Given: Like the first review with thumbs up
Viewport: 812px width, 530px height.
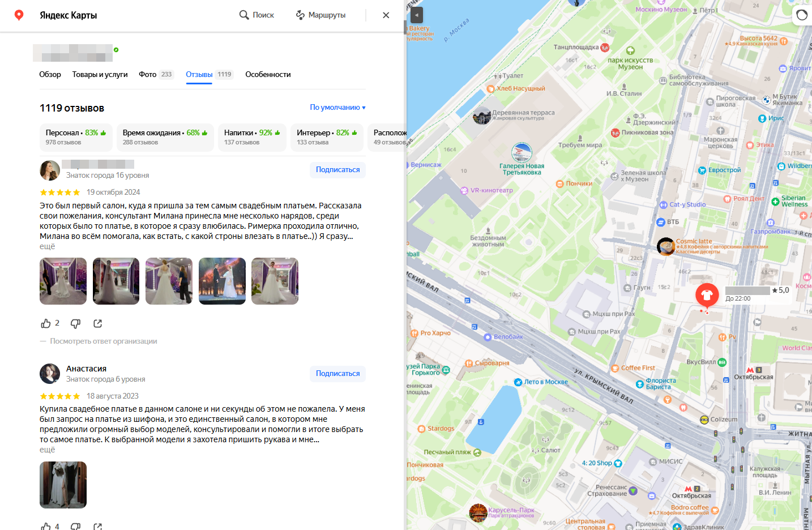Looking at the screenshot, I should click(46, 323).
